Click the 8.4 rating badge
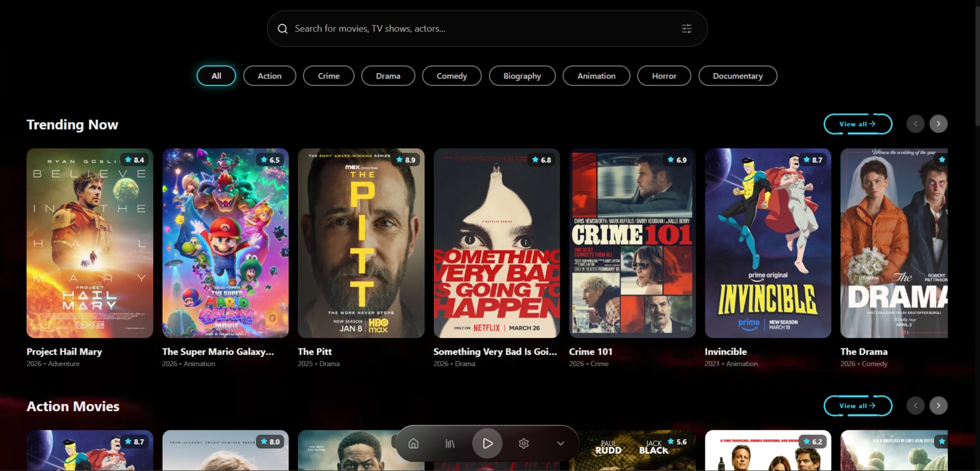This screenshot has width=980, height=471. point(134,159)
